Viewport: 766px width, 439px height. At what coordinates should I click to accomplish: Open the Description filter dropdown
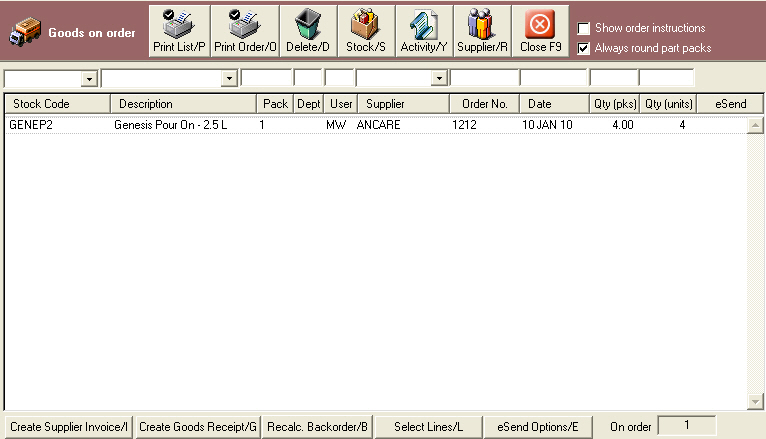tap(229, 79)
